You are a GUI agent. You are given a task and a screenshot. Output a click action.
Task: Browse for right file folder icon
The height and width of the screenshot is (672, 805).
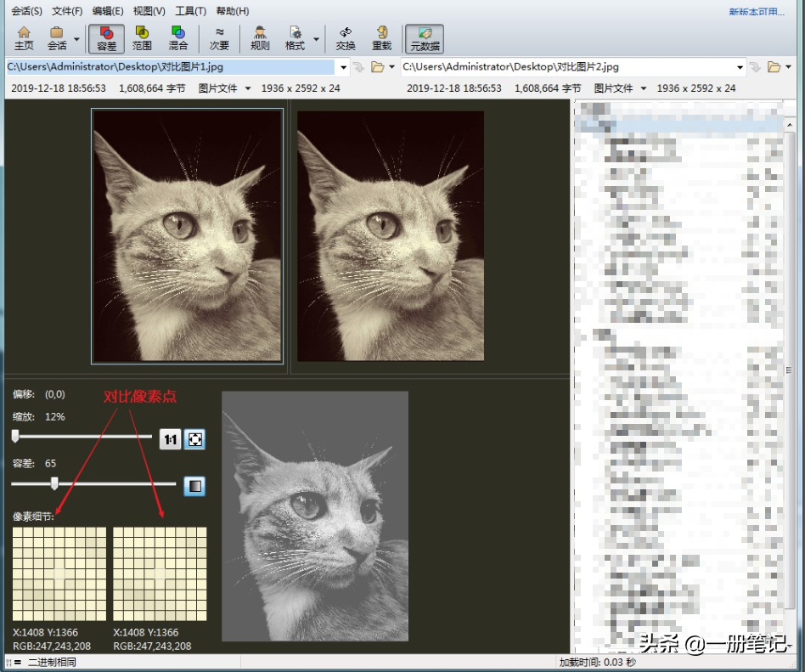[x=774, y=67]
